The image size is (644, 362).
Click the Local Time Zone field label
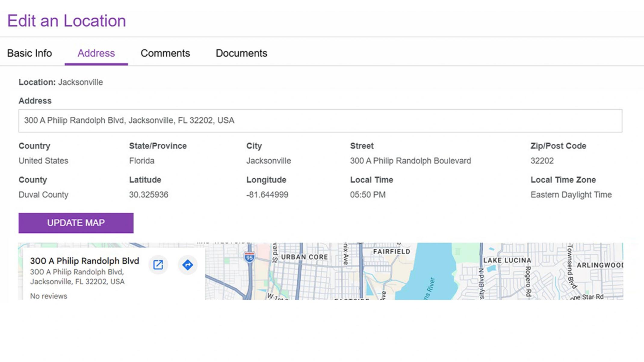[563, 180]
